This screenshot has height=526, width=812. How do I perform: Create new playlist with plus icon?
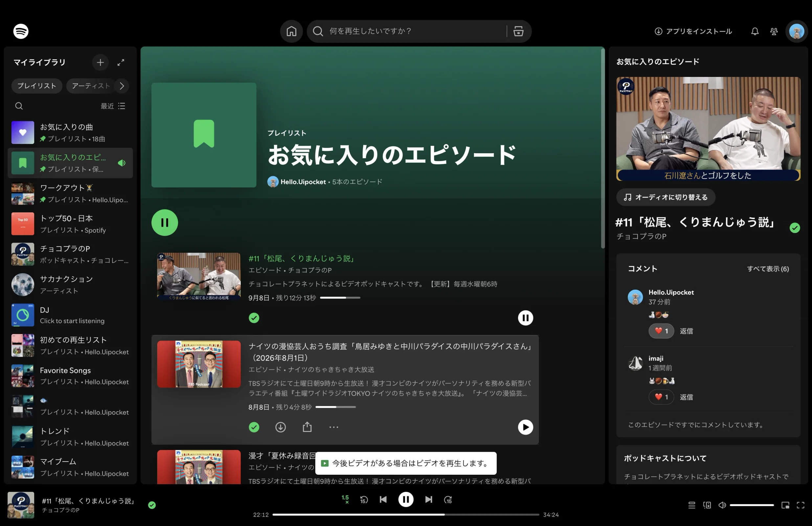click(100, 62)
